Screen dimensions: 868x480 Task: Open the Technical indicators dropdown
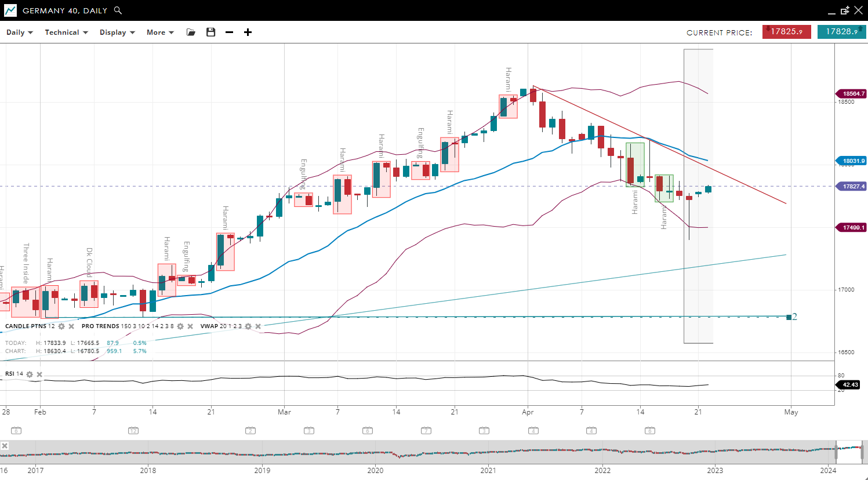(66, 32)
